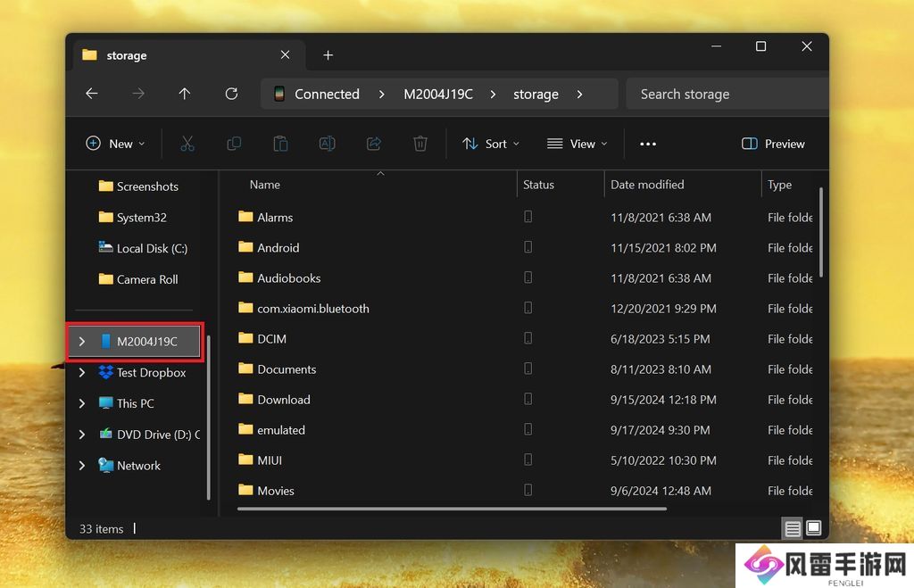Image resolution: width=914 pixels, height=588 pixels.
Task: Switch to large thumbnails view layout
Action: click(x=813, y=529)
